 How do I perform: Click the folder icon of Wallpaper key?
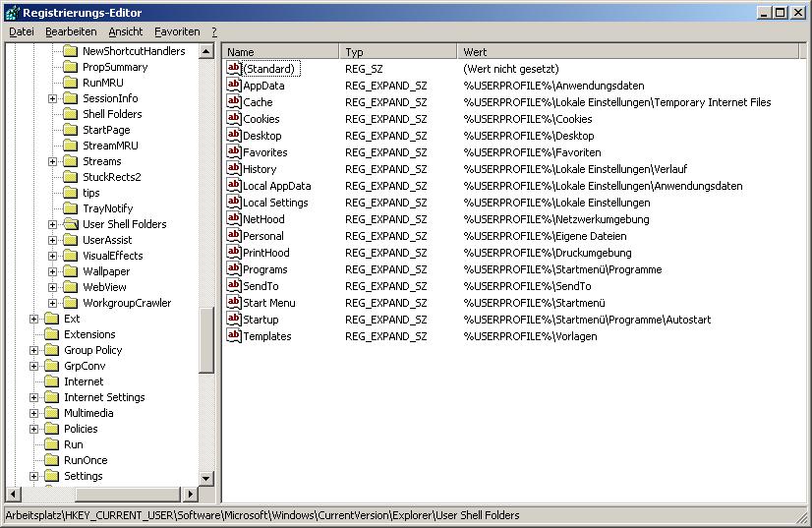70,271
